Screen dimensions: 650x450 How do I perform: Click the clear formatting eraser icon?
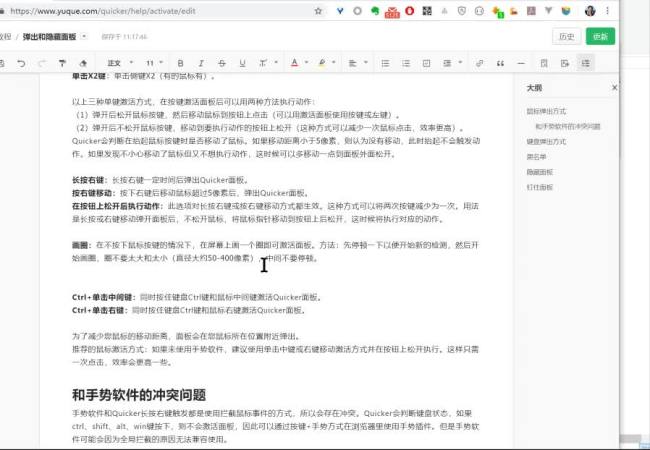[83, 63]
